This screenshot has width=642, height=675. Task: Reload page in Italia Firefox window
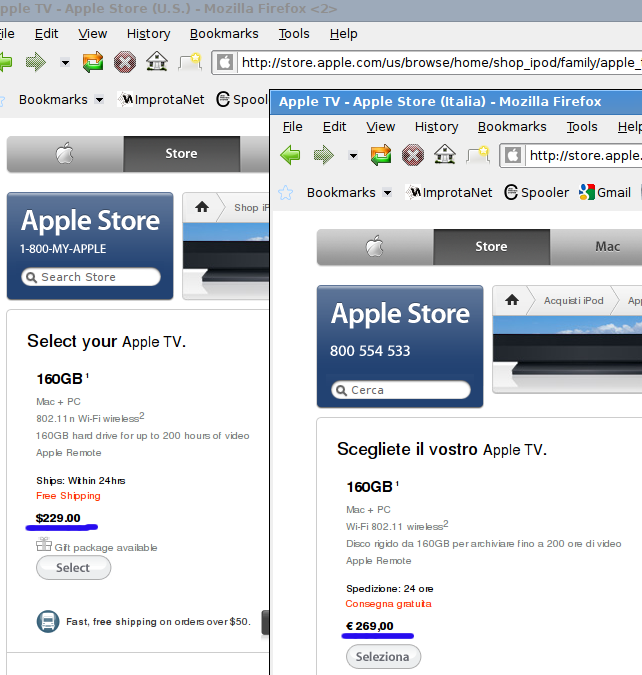pos(381,155)
